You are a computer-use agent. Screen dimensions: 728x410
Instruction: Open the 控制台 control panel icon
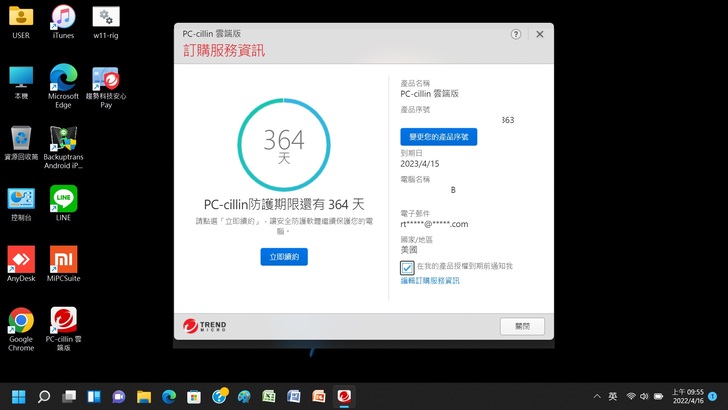[x=21, y=204]
